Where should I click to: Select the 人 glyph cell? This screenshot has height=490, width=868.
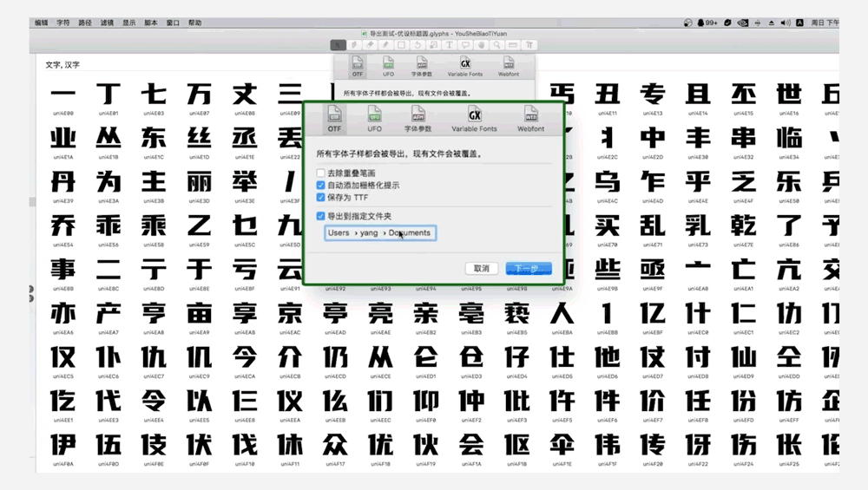pyautogui.click(x=562, y=317)
